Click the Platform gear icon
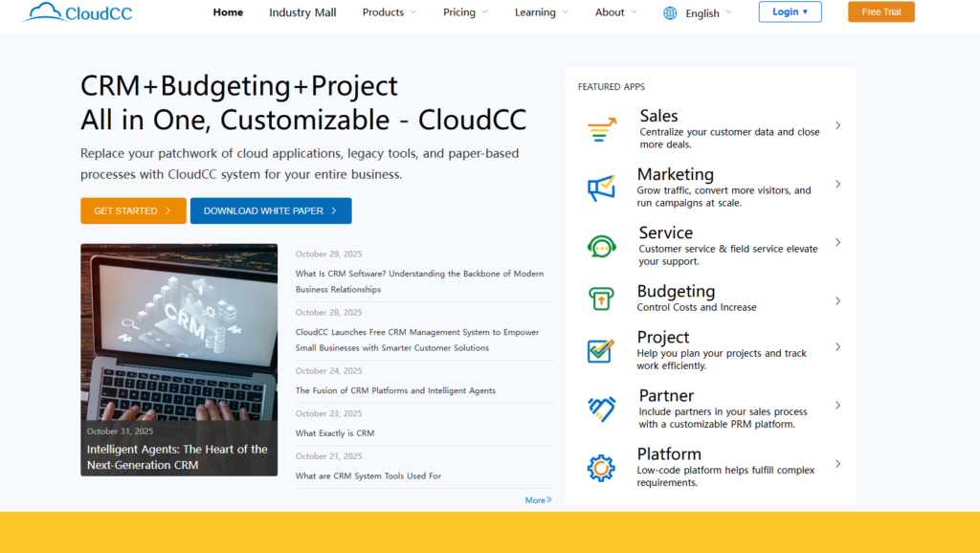The image size is (980, 553). pos(601,468)
